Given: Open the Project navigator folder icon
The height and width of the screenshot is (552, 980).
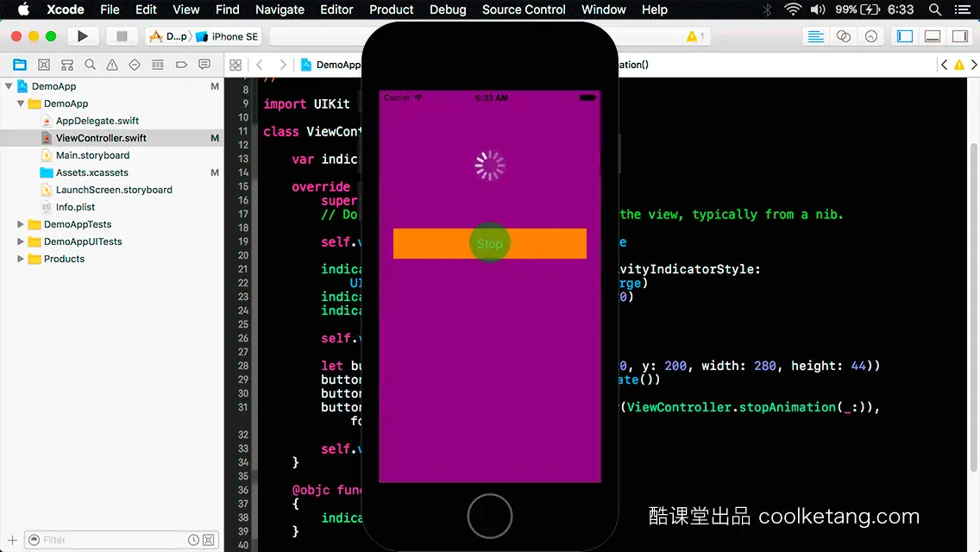Looking at the screenshot, I should pos(20,65).
